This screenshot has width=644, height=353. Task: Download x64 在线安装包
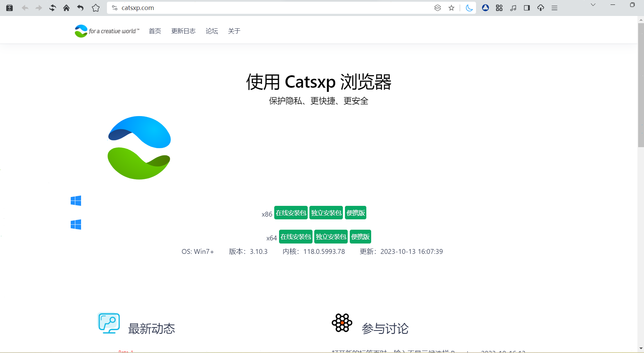tap(296, 237)
